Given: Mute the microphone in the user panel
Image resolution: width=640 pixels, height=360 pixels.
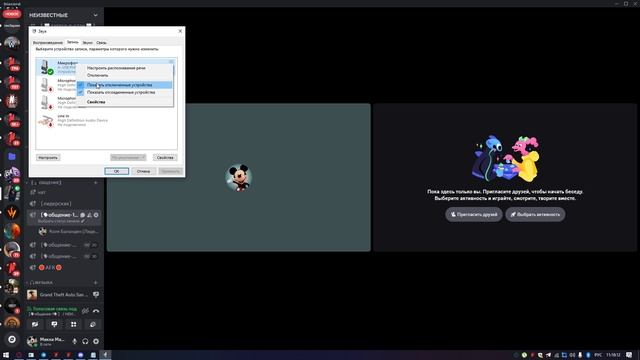Looking at the screenshot, I should click(x=75, y=341).
